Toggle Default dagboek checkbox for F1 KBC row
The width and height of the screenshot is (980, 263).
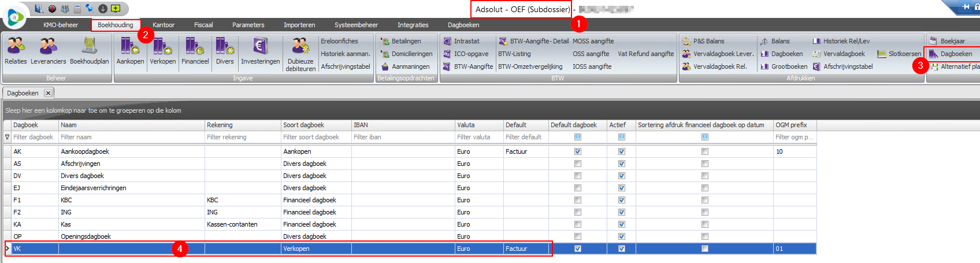coord(578,200)
